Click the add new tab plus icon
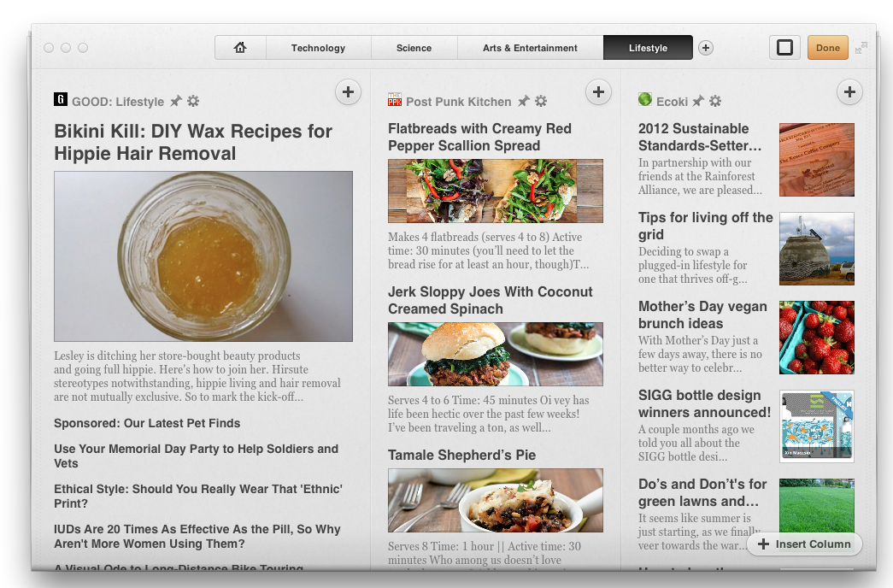The image size is (893, 588). (706, 48)
